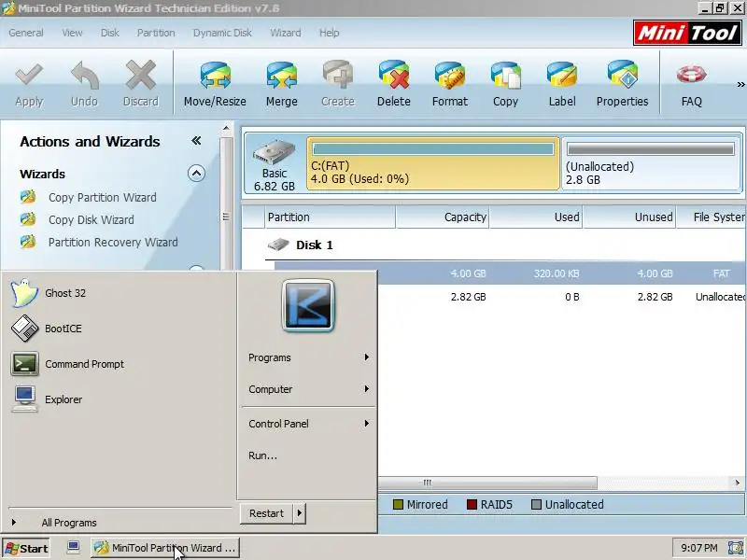Click the horizontal scrollbar right arrow
Viewport: 747px width, 560px height.
[x=737, y=483]
